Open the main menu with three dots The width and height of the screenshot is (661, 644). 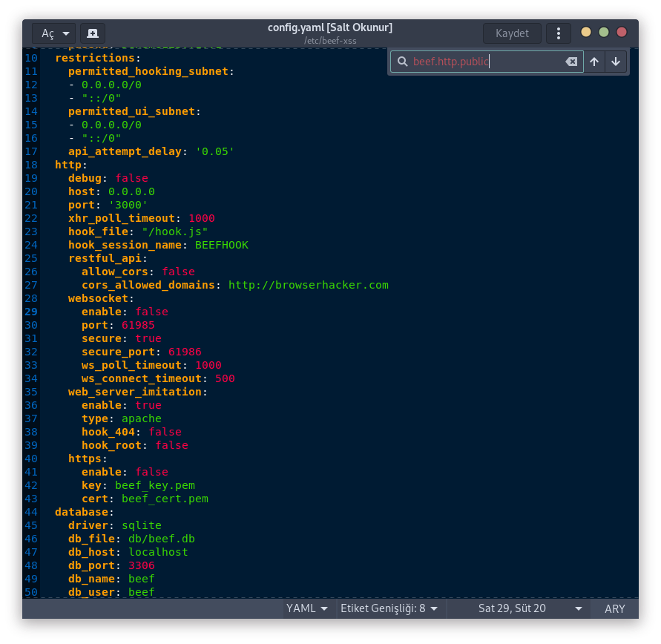(558, 33)
